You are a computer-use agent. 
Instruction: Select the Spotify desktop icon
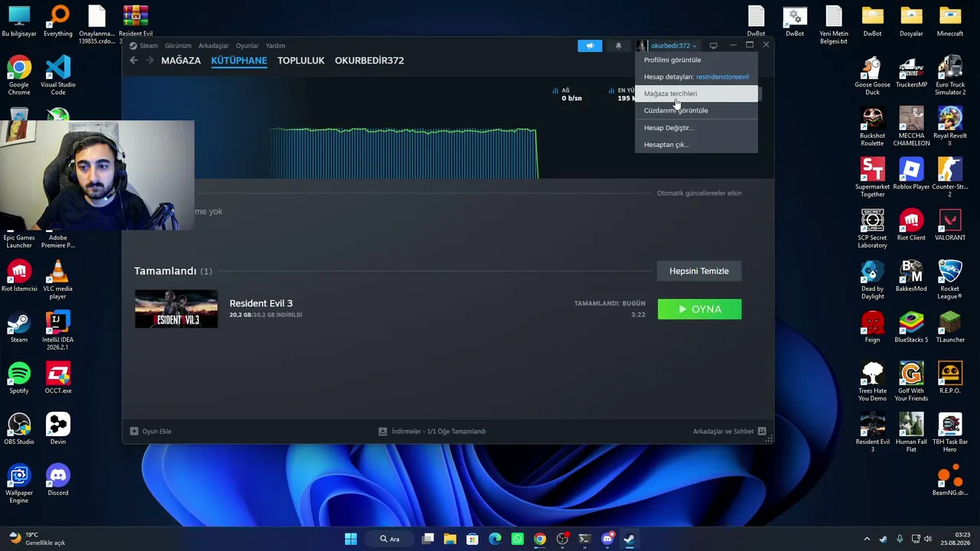(x=19, y=380)
